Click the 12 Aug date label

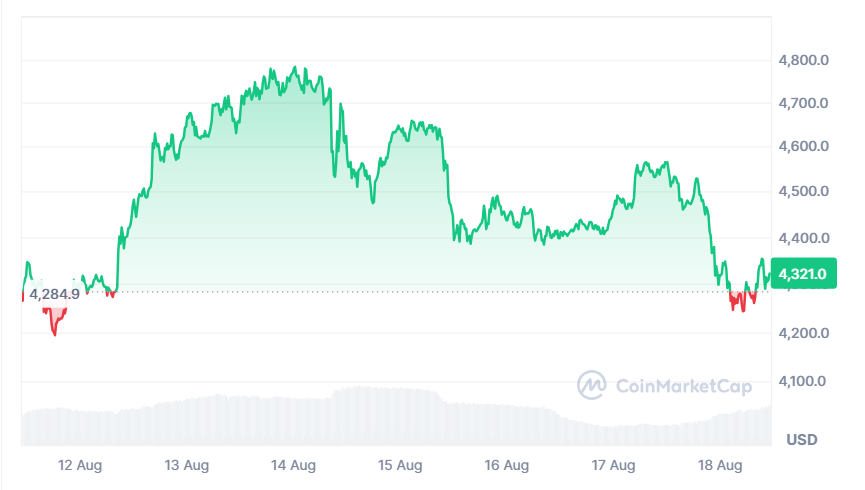78,465
